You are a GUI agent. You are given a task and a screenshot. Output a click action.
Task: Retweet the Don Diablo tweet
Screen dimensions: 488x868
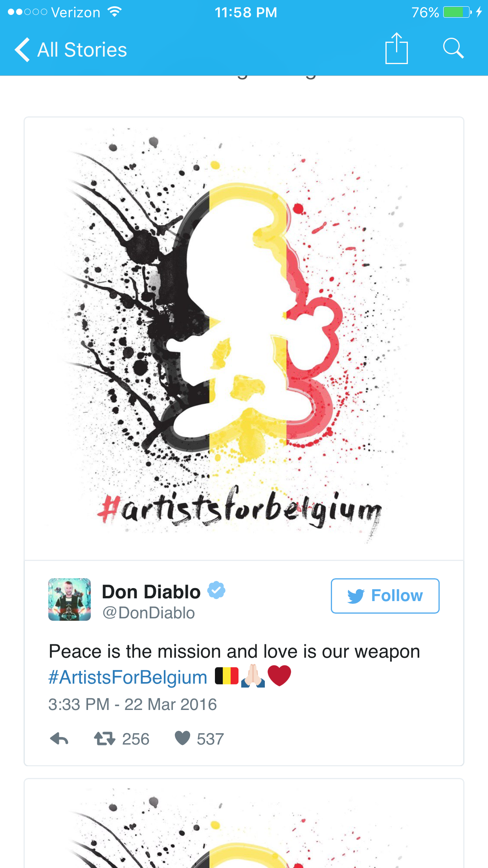point(105,739)
